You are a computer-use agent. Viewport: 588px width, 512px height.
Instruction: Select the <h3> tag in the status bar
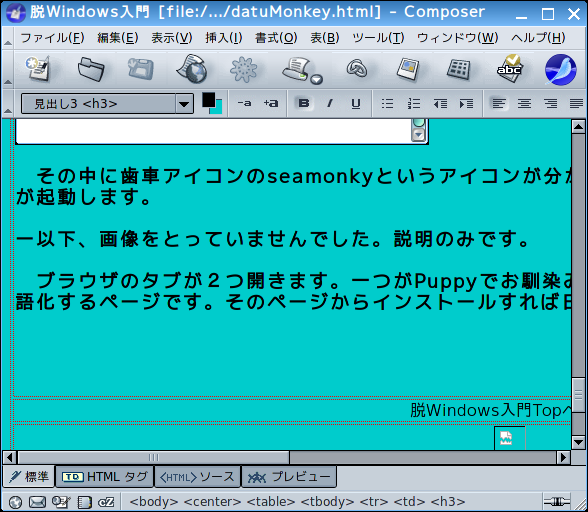(x=448, y=501)
